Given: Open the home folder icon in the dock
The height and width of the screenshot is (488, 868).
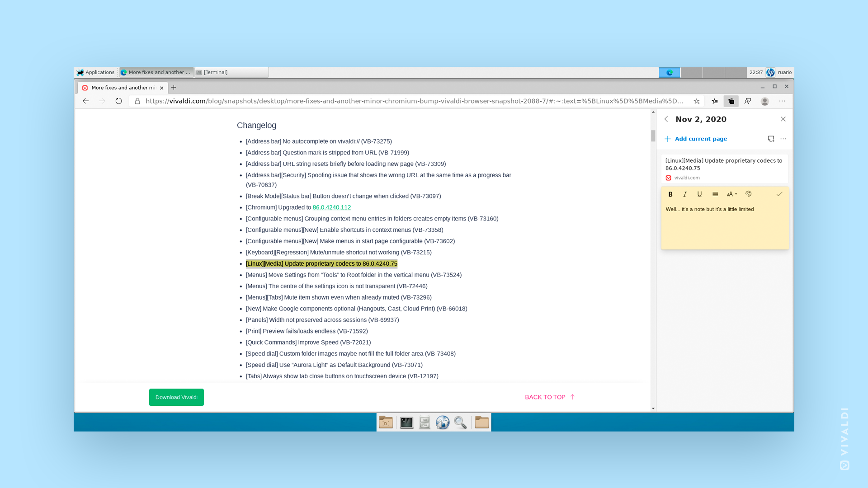Looking at the screenshot, I should pyautogui.click(x=482, y=422).
